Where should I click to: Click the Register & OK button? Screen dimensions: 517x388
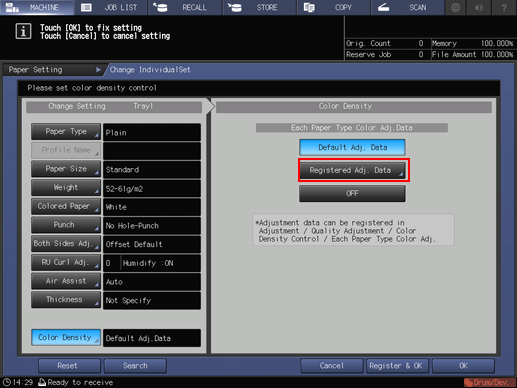tap(396, 366)
